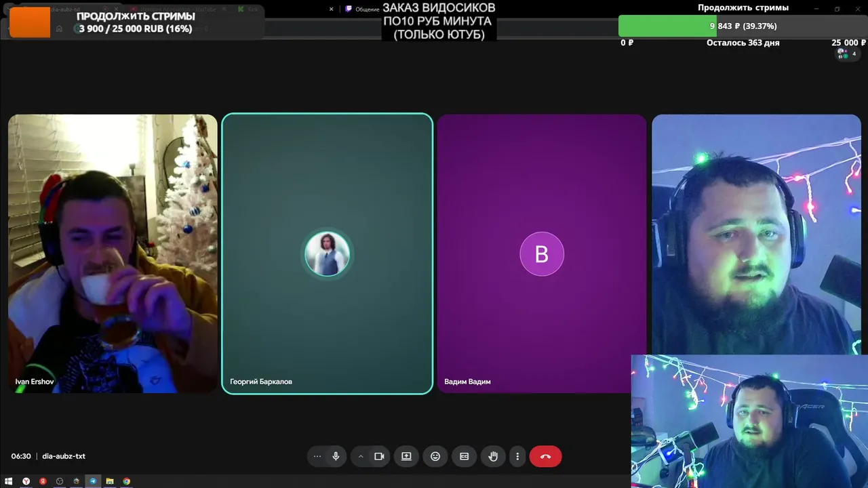Screen dimensions: 868x488
Task: Open the Windows Start menu
Action: coord(9,481)
